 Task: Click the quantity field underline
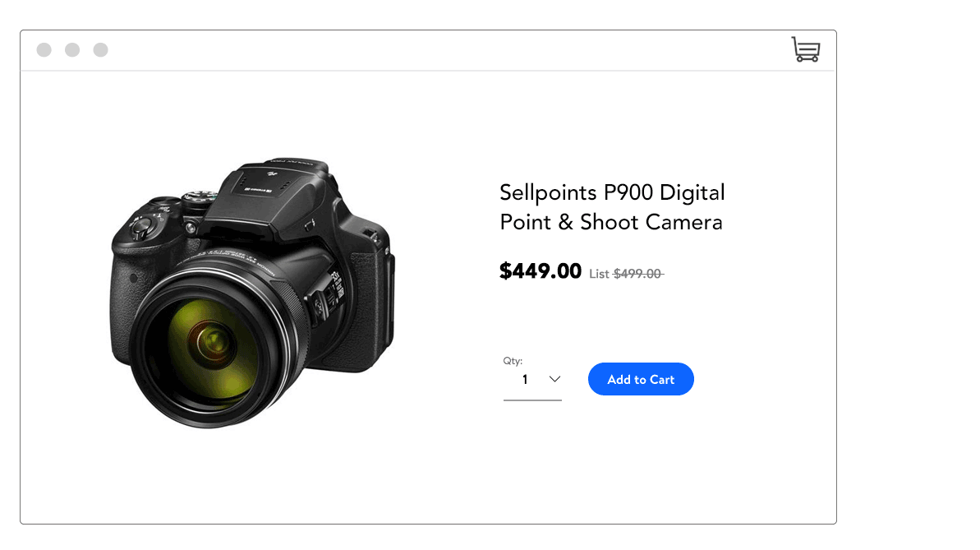pyautogui.click(x=532, y=400)
